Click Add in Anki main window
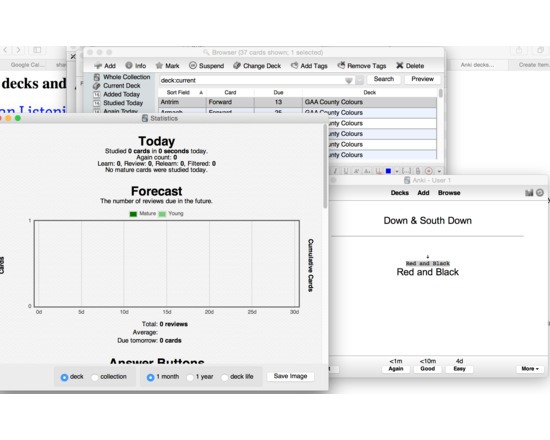Image resolution: width=550 pixels, height=440 pixels. tap(423, 193)
